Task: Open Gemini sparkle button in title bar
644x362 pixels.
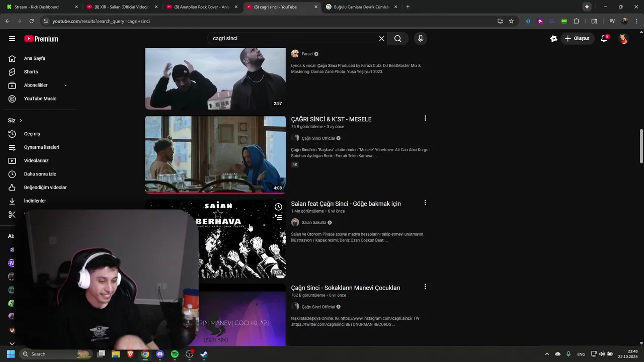Action: point(587,7)
